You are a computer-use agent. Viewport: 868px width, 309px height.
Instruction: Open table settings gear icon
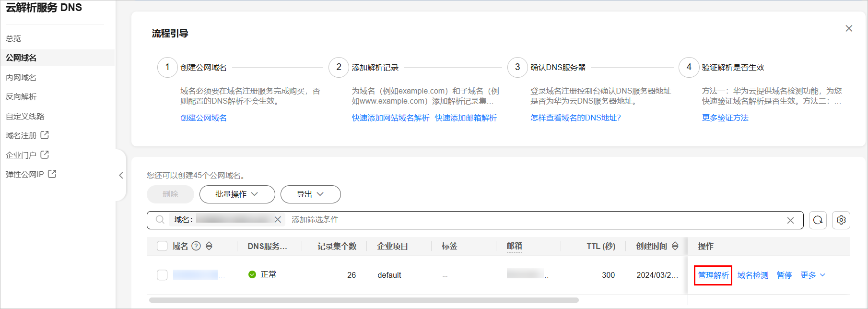841,220
